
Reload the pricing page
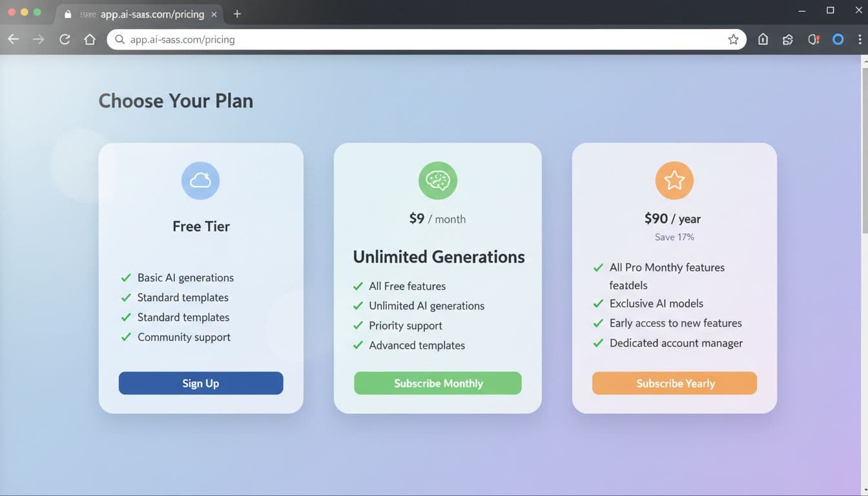point(65,39)
